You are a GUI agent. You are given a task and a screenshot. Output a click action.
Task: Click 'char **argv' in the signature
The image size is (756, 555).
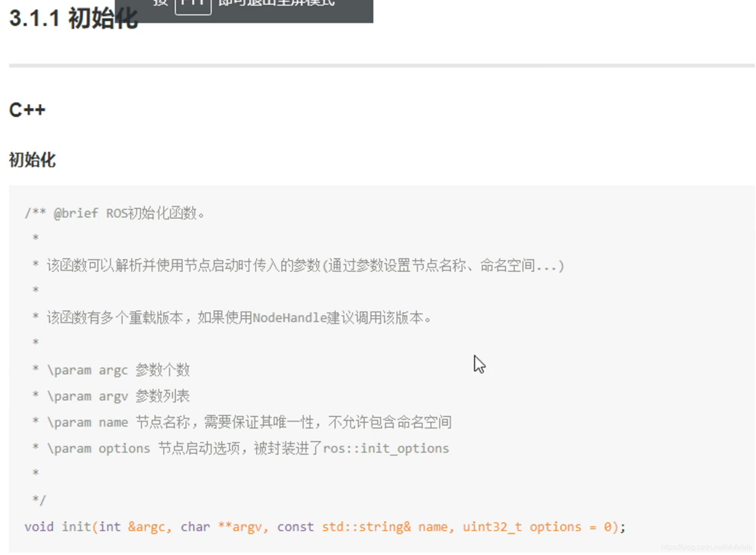(x=221, y=526)
